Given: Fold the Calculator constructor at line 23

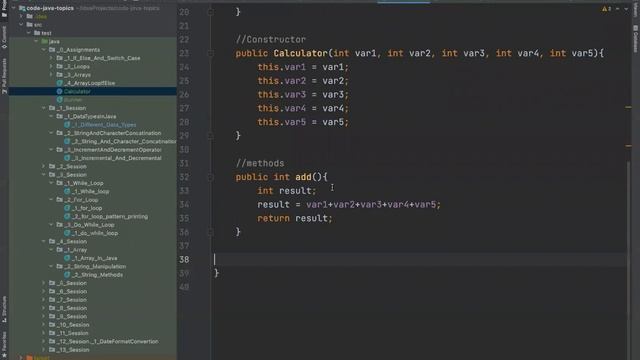Looking at the screenshot, I should point(211,53).
